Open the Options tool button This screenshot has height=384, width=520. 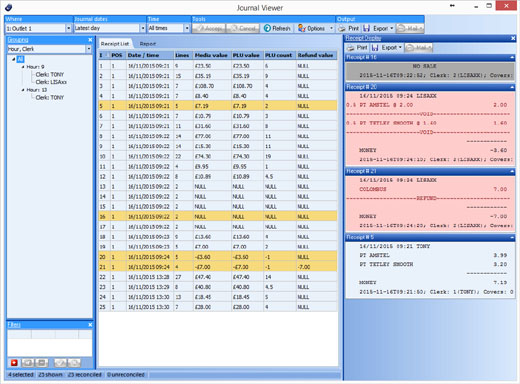pos(312,28)
